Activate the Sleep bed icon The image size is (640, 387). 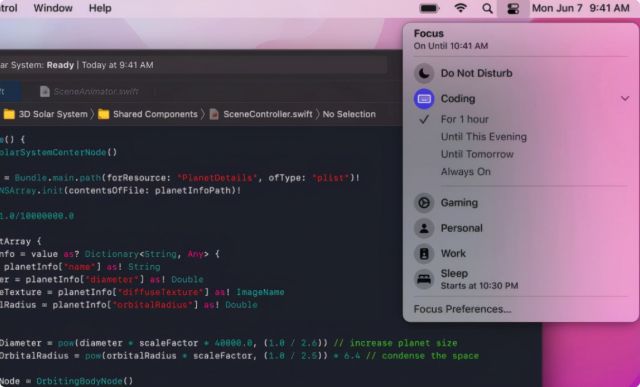[x=424, y=279]
